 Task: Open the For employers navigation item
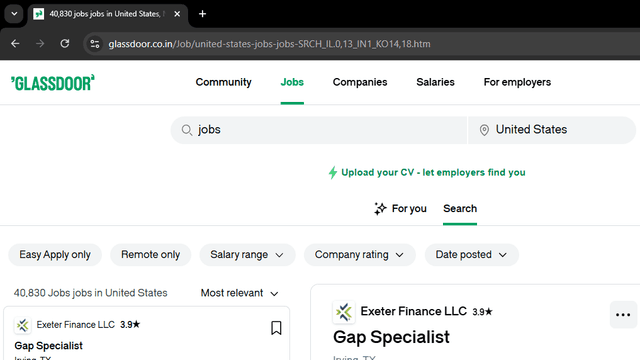pyautogui.click(x=517, y=82)
